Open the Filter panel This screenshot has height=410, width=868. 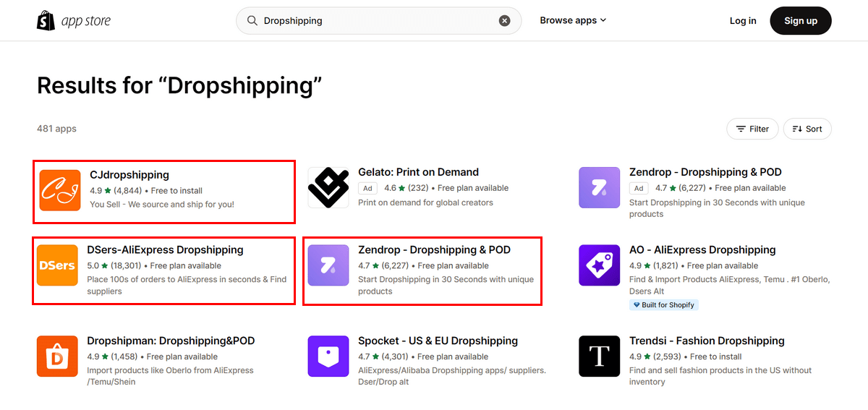[752, 129]
